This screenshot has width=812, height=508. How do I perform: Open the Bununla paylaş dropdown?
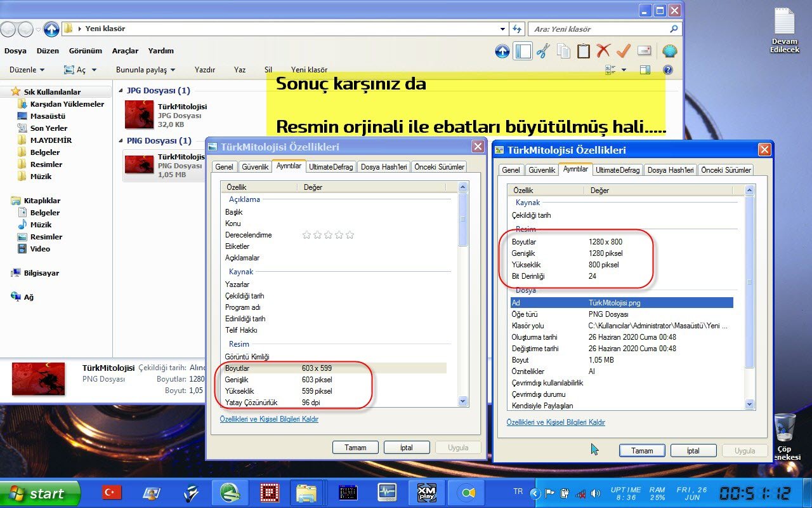[145, 70]
